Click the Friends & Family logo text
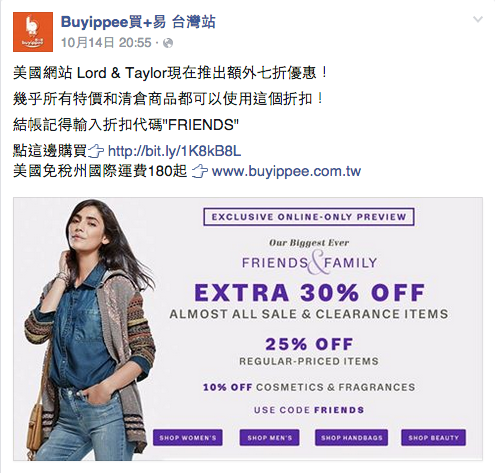 309,263
